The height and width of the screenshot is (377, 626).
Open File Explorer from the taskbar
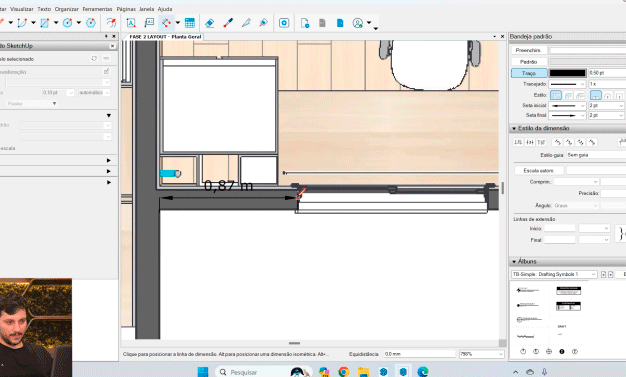click(363, 372)
